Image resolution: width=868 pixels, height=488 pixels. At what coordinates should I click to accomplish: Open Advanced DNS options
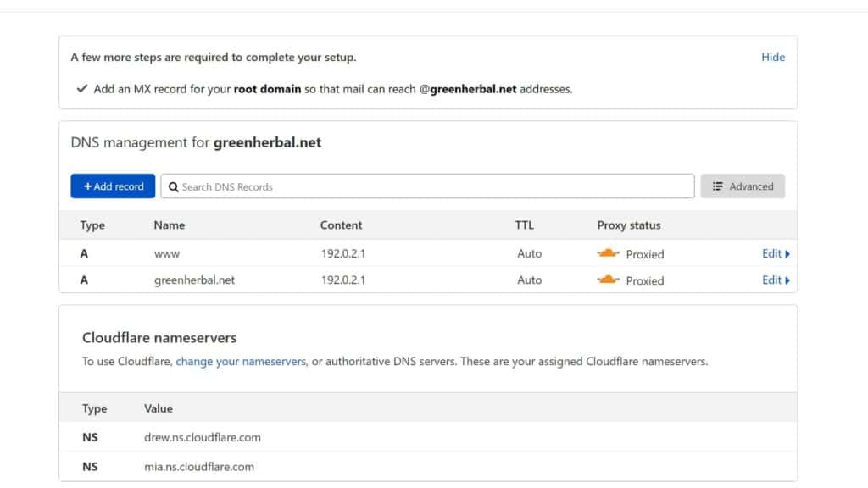(x=743, y=186)
